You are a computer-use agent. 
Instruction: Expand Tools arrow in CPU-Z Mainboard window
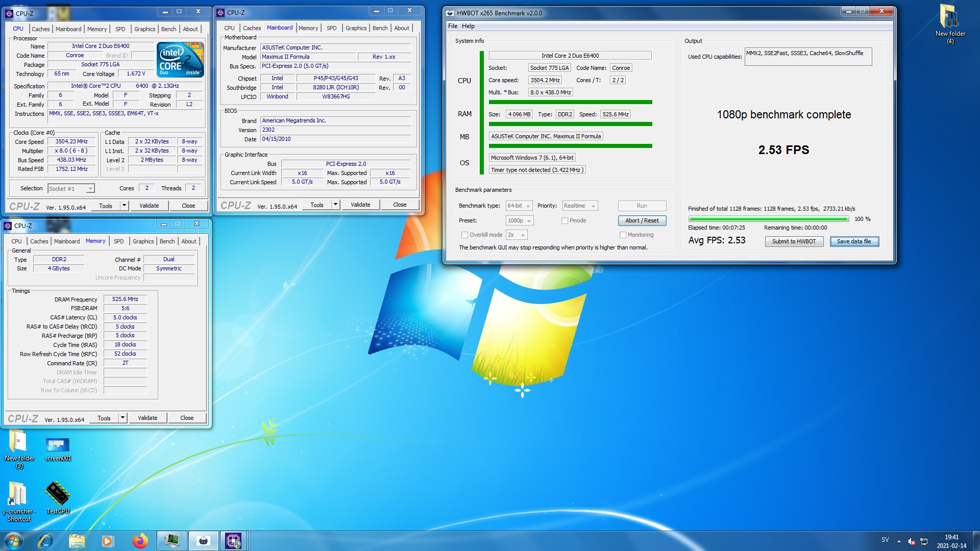(335, 205)
